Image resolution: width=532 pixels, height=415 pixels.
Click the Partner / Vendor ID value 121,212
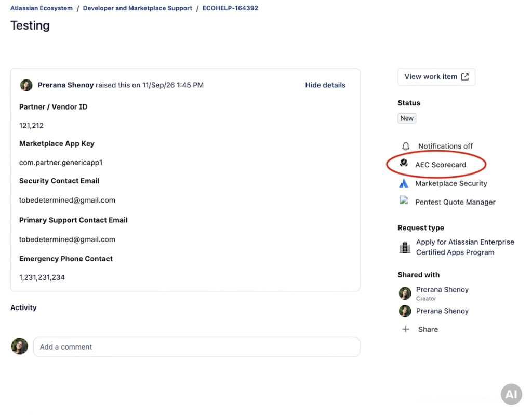[31, 126]
